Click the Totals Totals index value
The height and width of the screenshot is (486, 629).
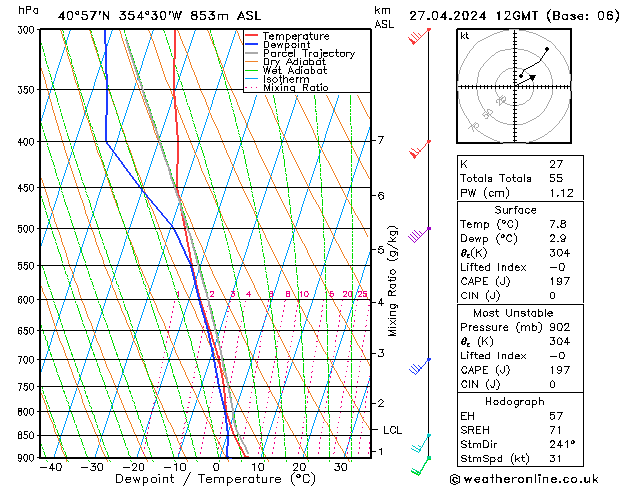556,178
